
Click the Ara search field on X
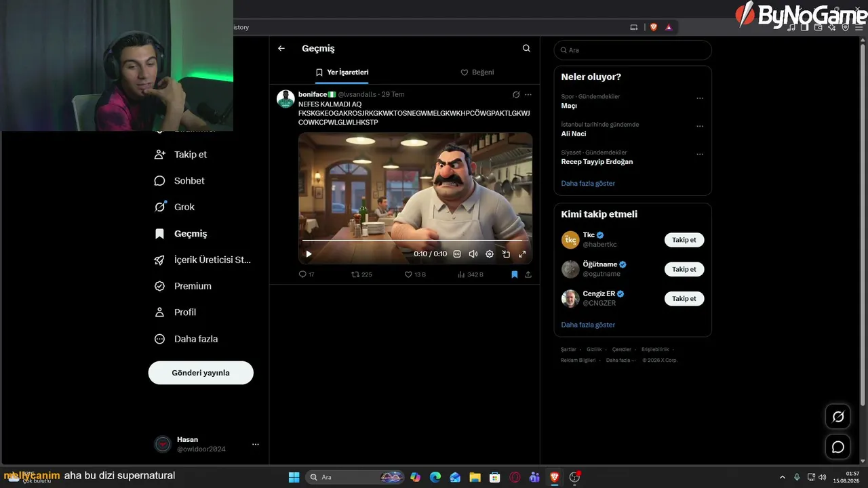[x=633, y=50]
